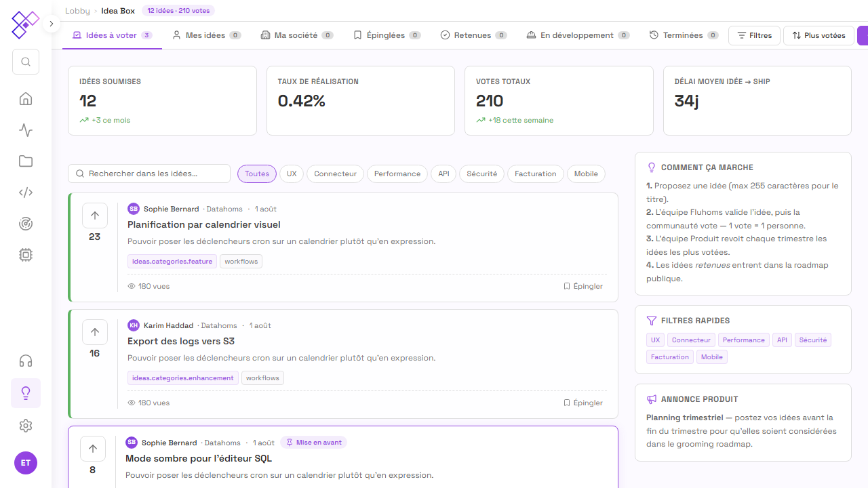Viewport: 868px width, 488px height.
Task: Open the settings gear in sidebar
Action: [26, 426]
